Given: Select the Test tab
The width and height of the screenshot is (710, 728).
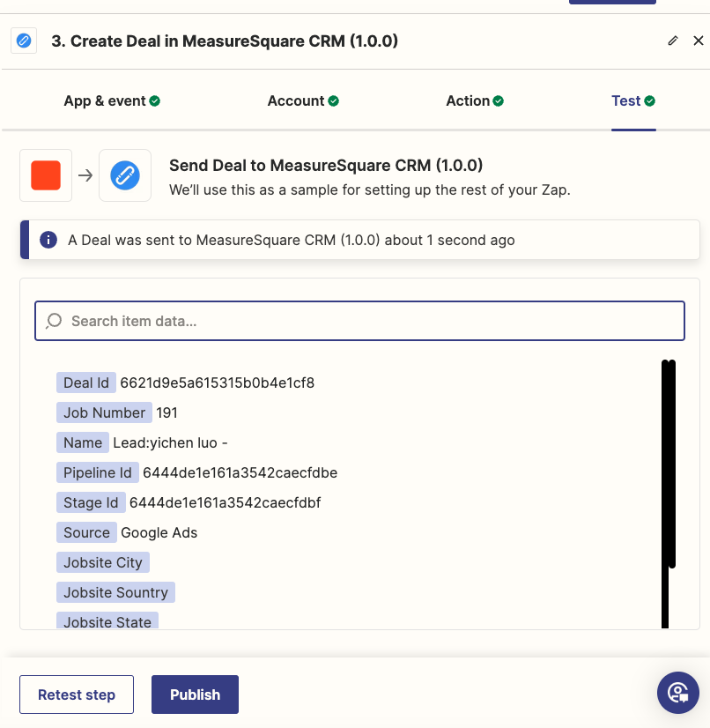Looking at the screenshot, I should click(633, 100).
